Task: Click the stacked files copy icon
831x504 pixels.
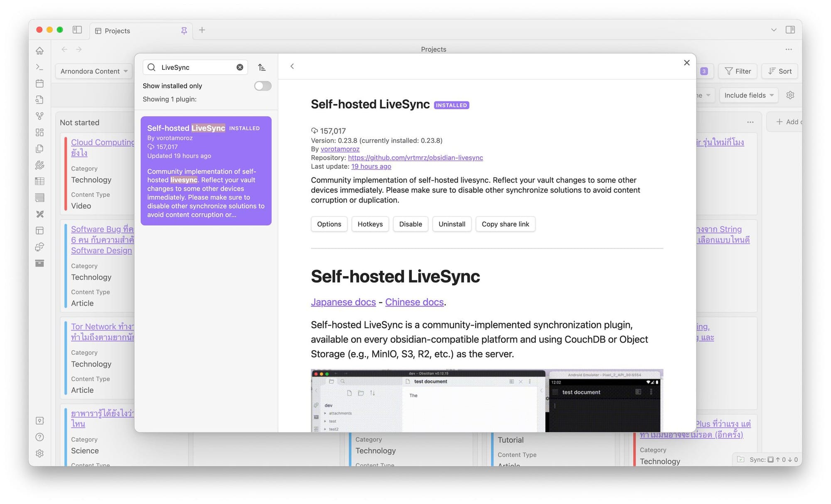Action: 39,149
